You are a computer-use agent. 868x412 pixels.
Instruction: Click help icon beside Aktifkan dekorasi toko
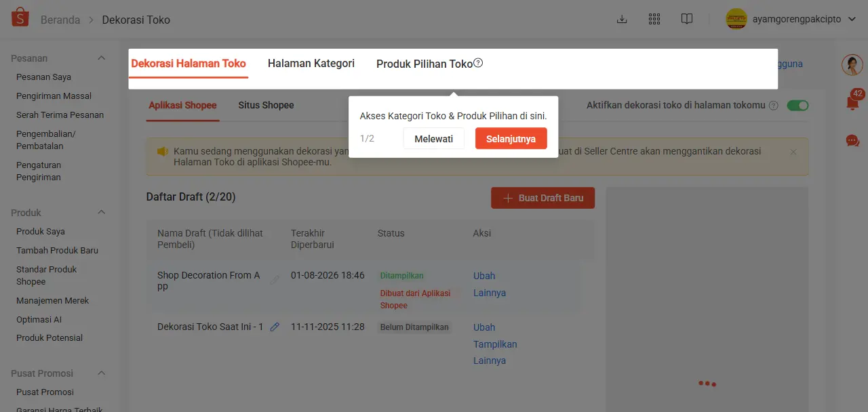(774, 106)
